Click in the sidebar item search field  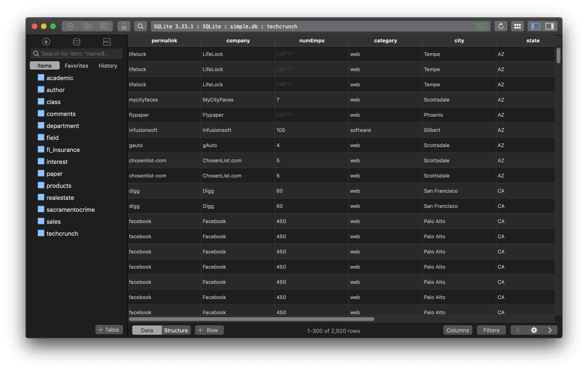[x=76, y=54]
